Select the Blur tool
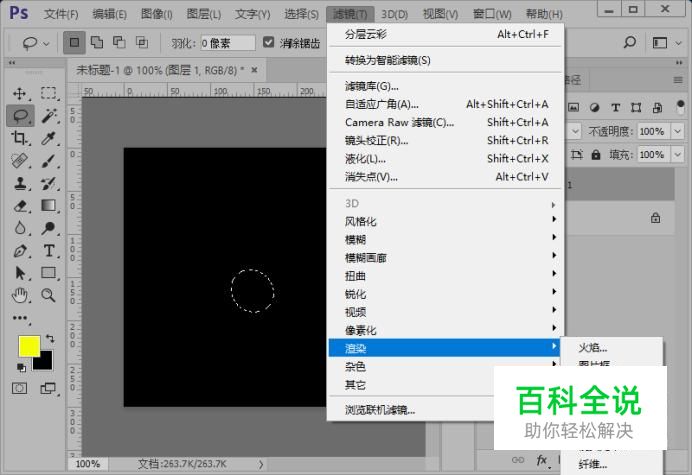This screenshot has width=692, height=475. (19, 228)
